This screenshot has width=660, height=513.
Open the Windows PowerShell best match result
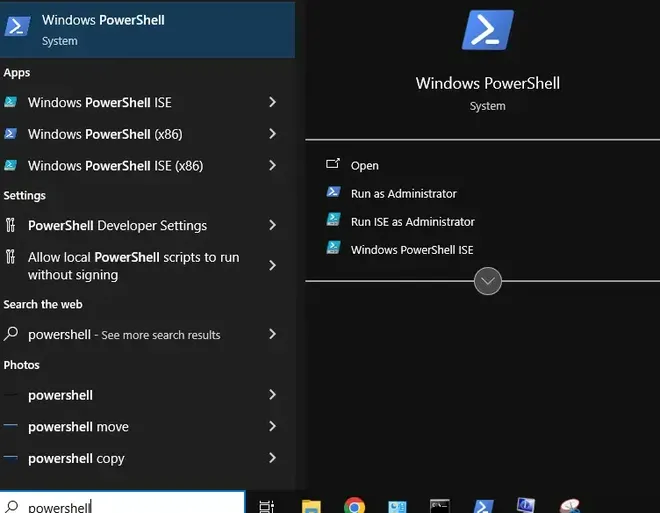point(147,30)
